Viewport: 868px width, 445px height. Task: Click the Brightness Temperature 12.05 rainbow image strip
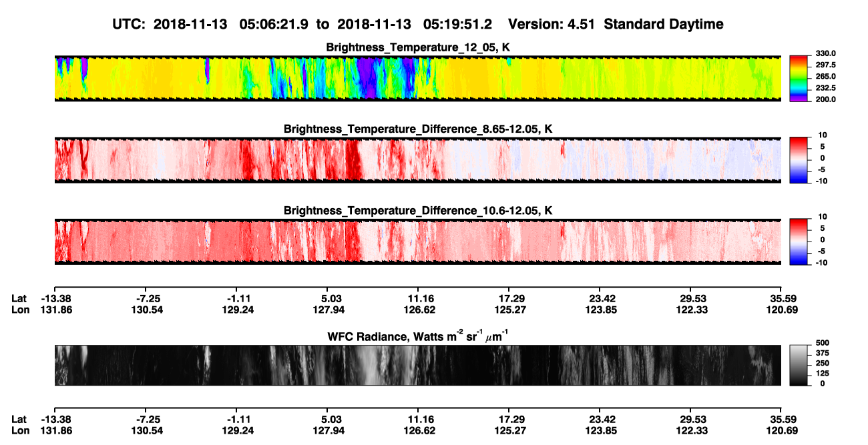click(417, 78)
